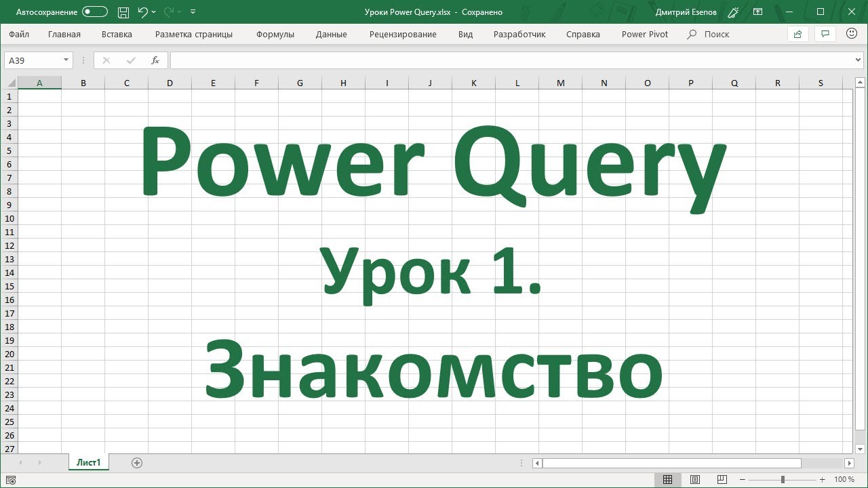
Task: Select column S header
Action: [821, 83]
